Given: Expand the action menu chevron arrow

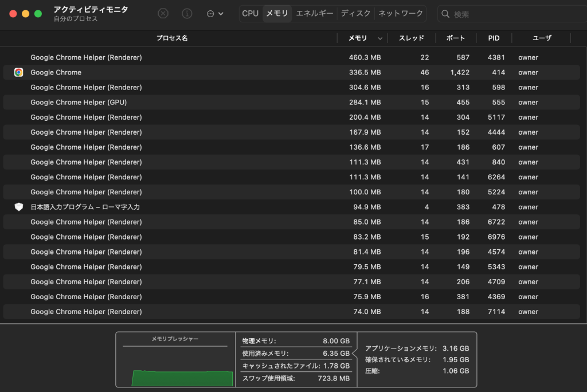Looking at the screenshot, I should click(221, 14).
